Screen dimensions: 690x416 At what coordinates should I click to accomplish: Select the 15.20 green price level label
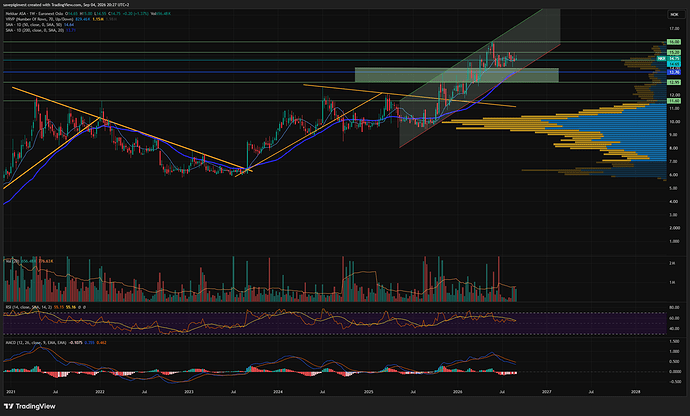674,52
